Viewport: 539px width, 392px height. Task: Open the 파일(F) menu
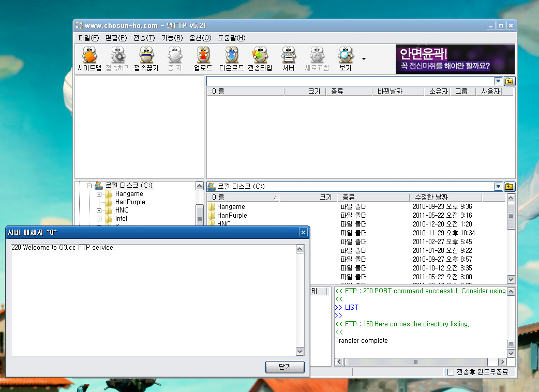coord(88,38)
